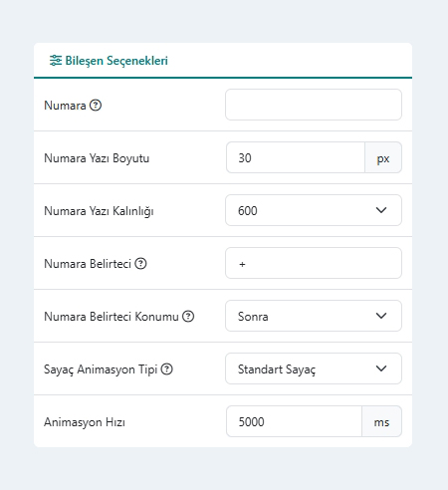Click the help icon beside Numara Belirteci
Viewport: 448px width, 490px height.
pyautogui.click(x=140, y=264)
